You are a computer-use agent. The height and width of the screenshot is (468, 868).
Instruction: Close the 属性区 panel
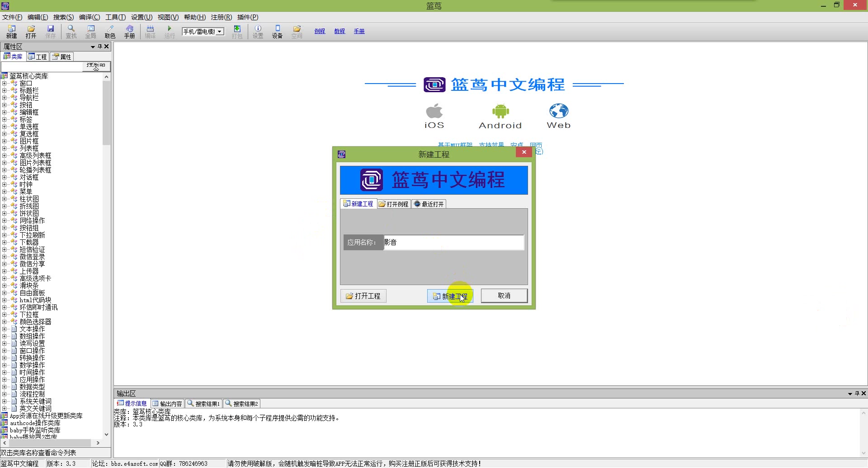point(107,47)
